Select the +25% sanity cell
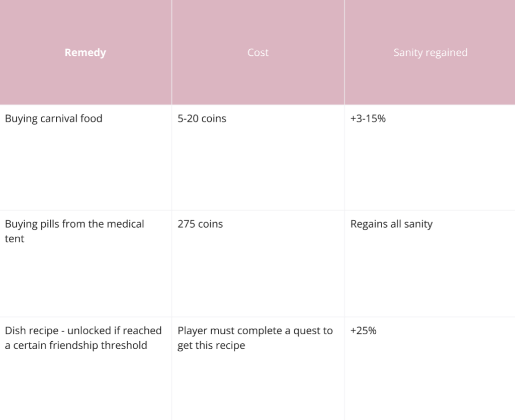Screen dimensions: 515x420 click(431, 368)
